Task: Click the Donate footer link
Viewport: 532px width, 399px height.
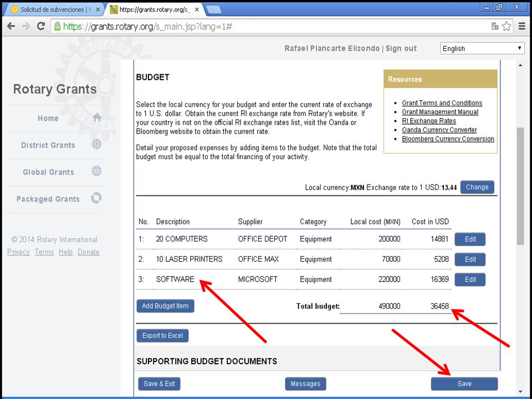Action: coord(89,252)
